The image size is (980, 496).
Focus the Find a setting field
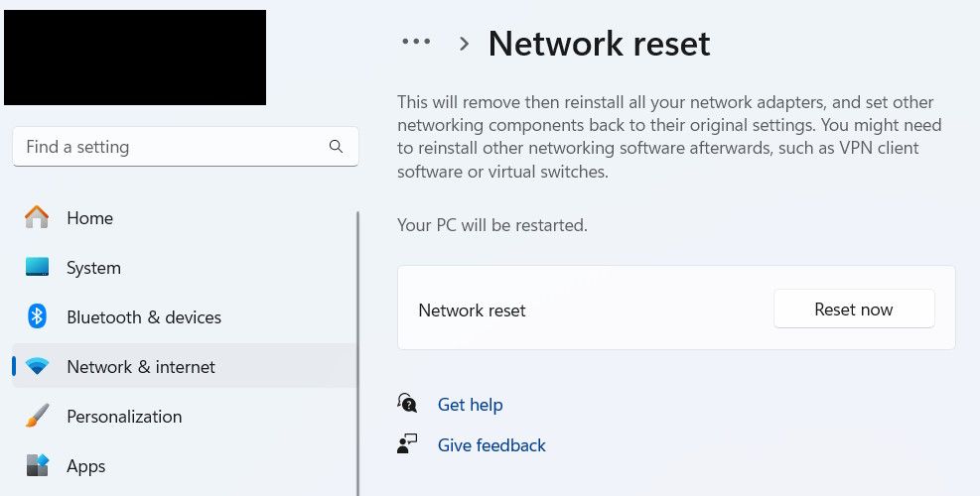[186, 147]
